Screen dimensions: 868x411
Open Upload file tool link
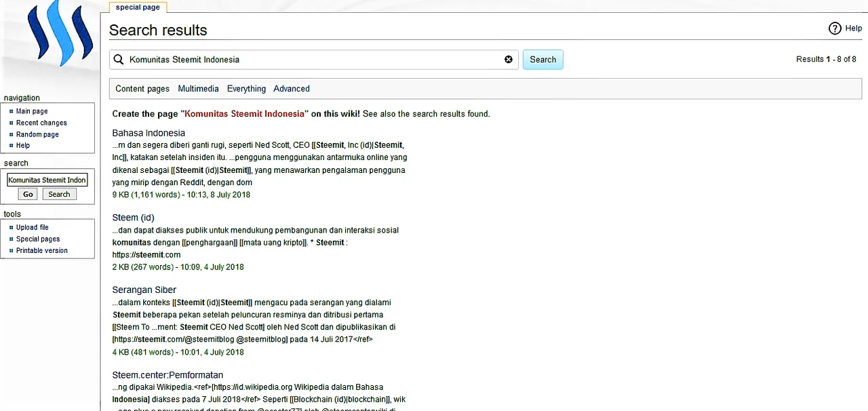click(33, 227)
